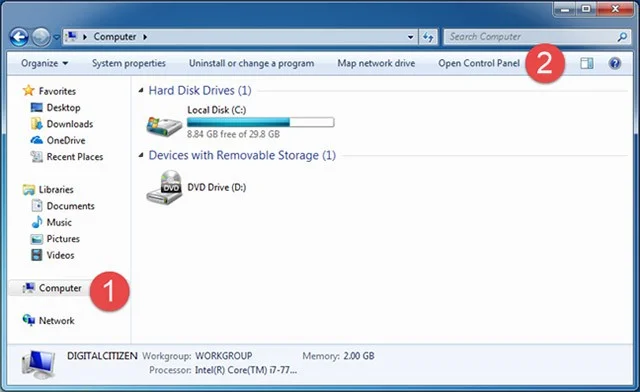The image size is (640, 392).
Task: Click the Hard Disk Drives (1) header
Action: tap(200, 90)
